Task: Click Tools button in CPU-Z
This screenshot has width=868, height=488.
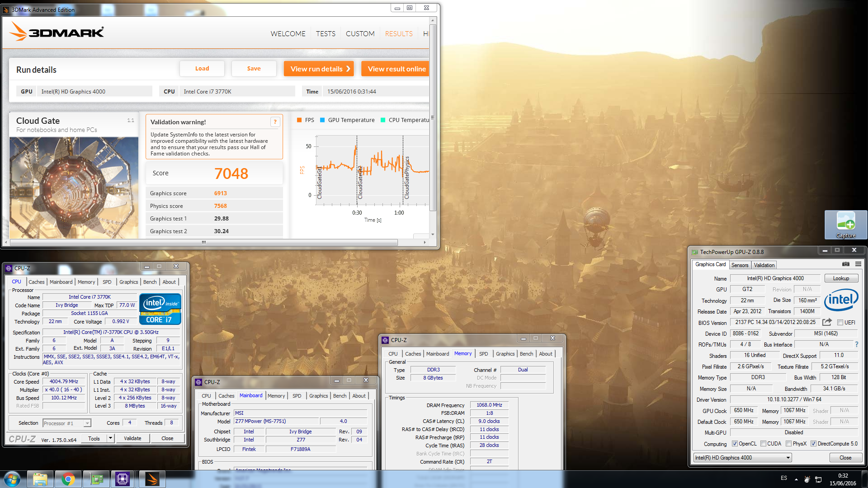Action: pyautogui.click(x=94, y=438)
